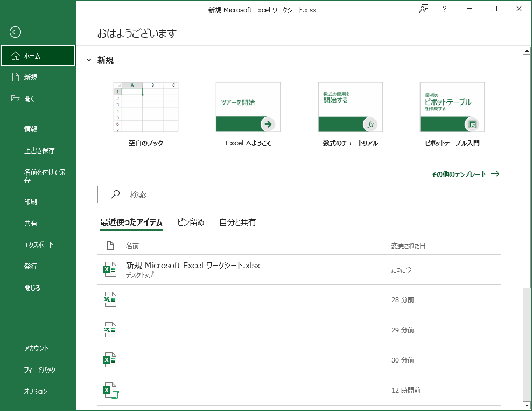This screenshot has width=532, height=411.
Task: Click the Excel file icon for 新規 Microsoft Excel ワークシート.xlsx
Action: 110,269
